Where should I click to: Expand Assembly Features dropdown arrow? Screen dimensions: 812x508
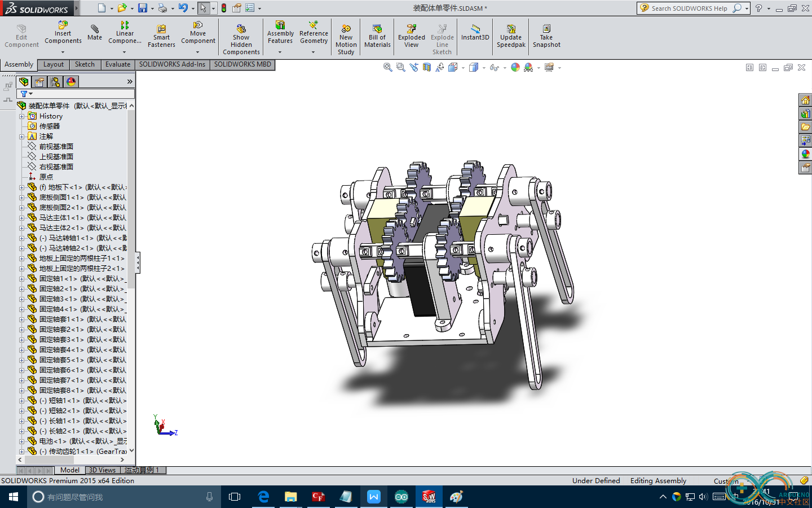pos(280,52)
